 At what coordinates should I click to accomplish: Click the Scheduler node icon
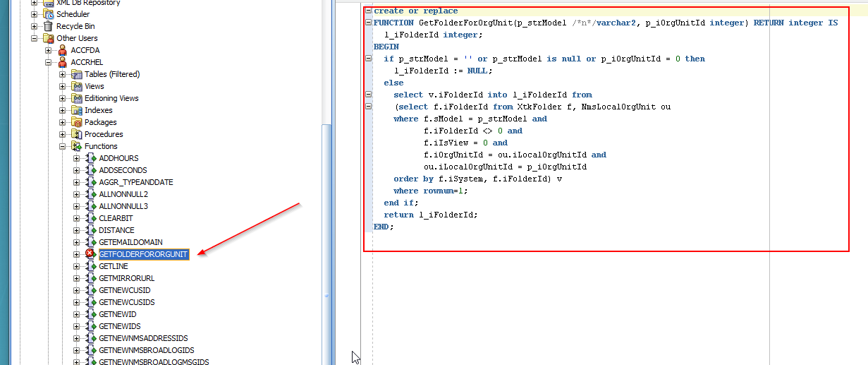48,14
